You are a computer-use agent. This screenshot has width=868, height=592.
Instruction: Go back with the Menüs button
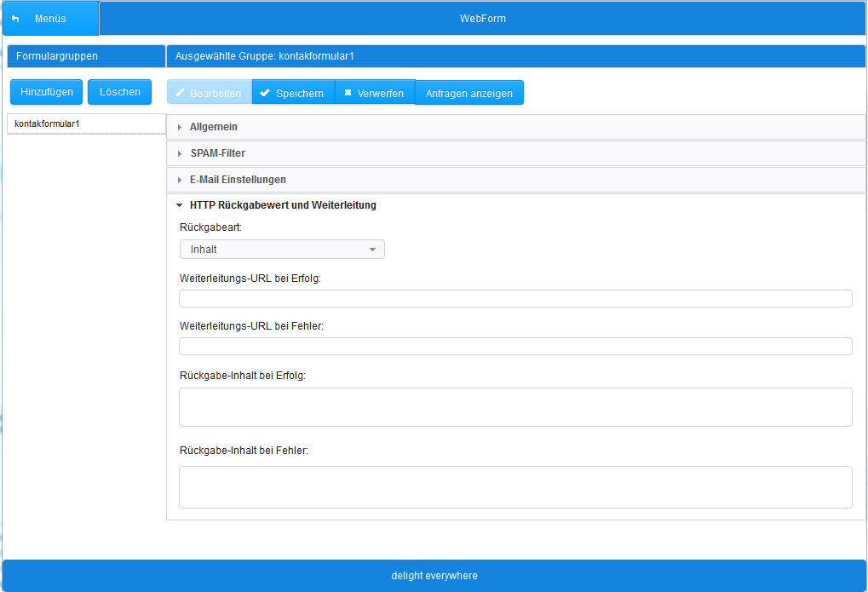pyautogui.click(x=50, y=19)
